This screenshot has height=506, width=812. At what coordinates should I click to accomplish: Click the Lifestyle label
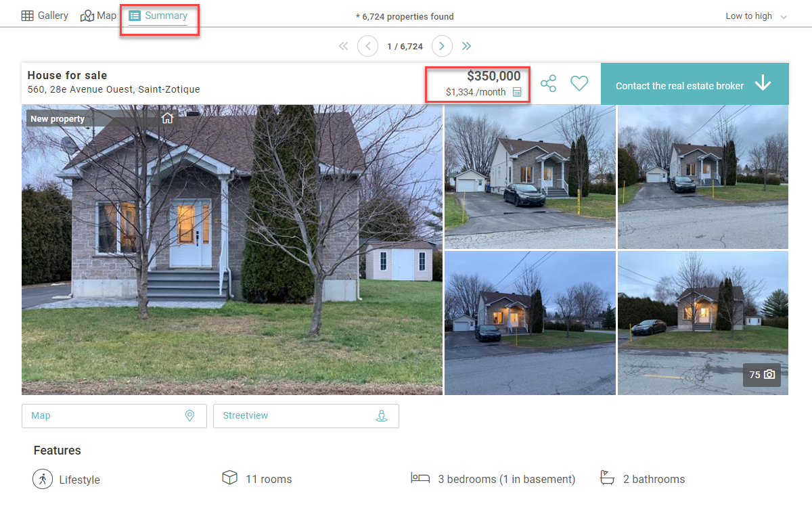coord(79,480)
